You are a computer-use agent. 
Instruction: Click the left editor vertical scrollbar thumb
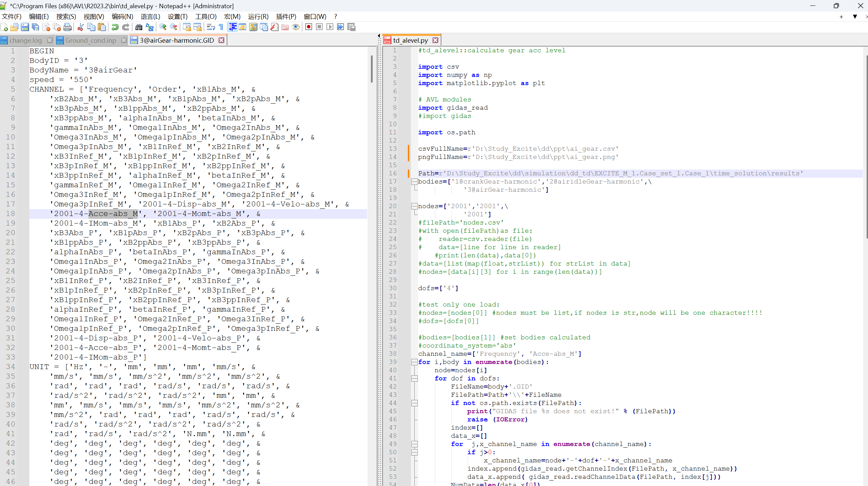372,68
